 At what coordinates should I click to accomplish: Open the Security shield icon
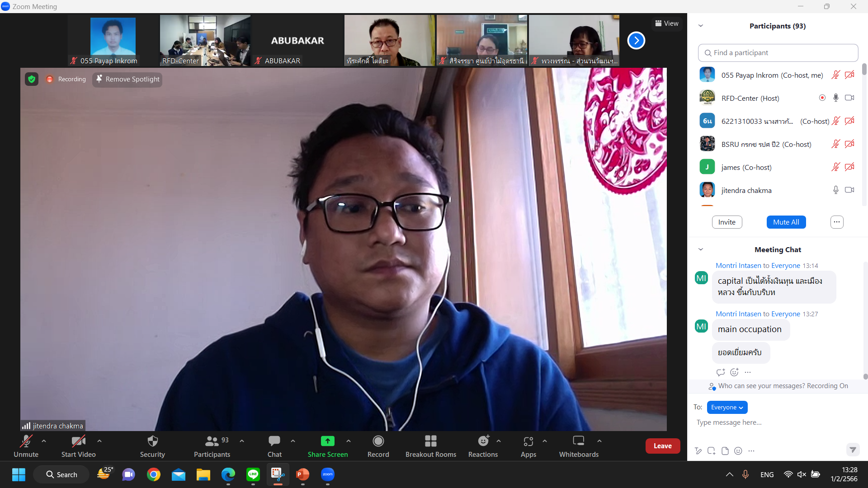point(152,441)
